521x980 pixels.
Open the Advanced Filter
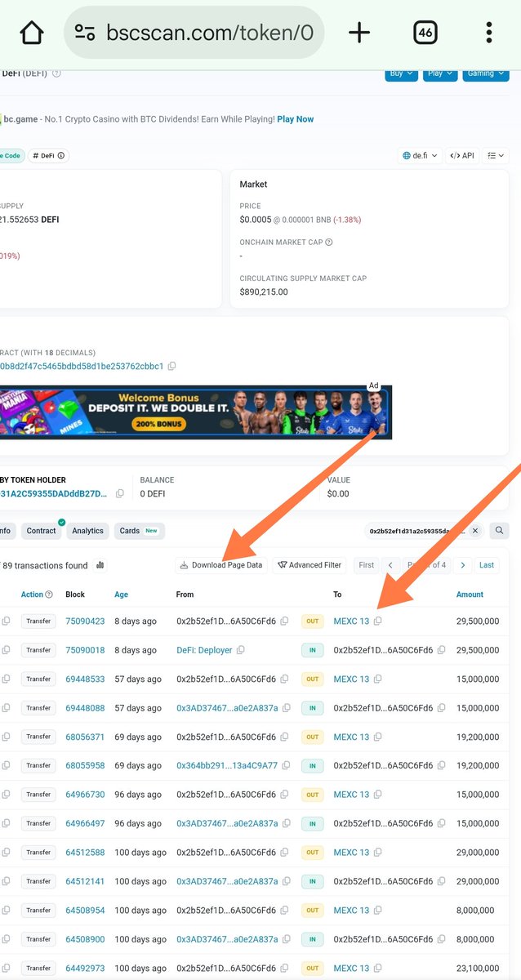(x=309, y=565)
